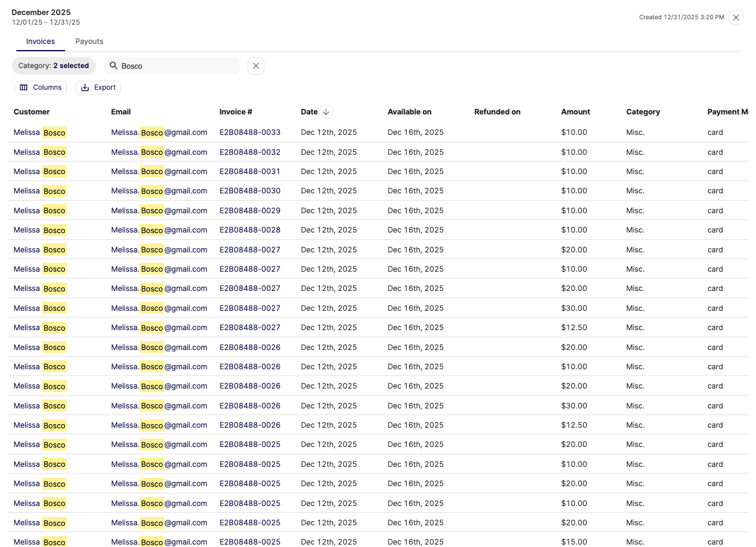Open invoice E2B08488-0031 link
The height and width of the screenshot is (547, 756).
(249, 171)
